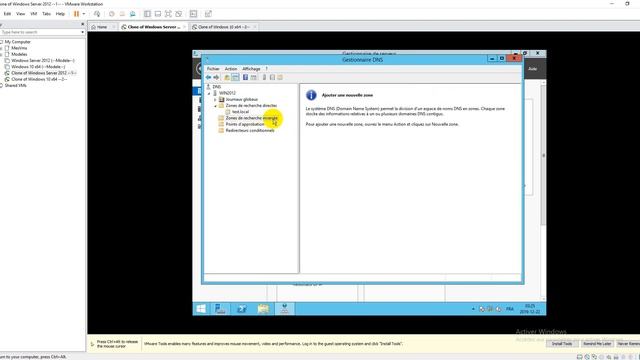
Task: Click the library search field
Action: (x=40, y=32)
